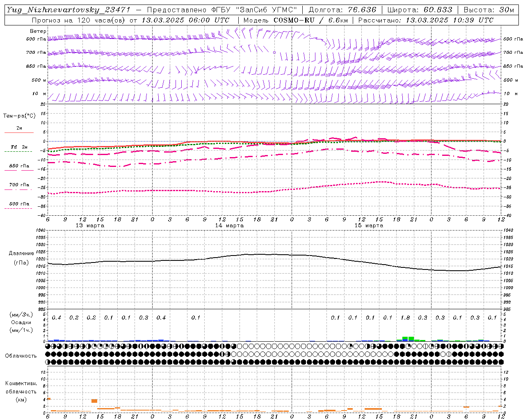The height and width of the screenshot is (420, 525).
Task: Click the 'Высота: 30м' header field
Action: click(488, 10)
